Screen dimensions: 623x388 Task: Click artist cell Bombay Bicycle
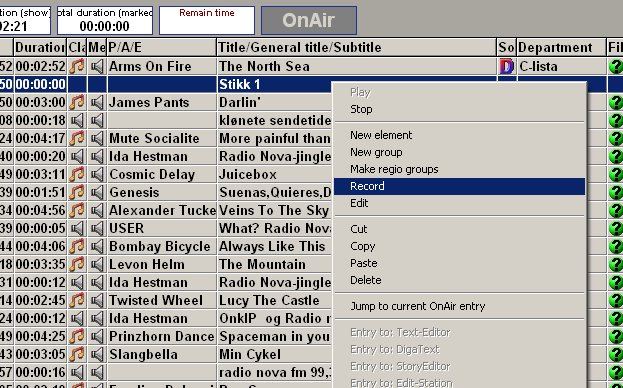tap(162, 246)
